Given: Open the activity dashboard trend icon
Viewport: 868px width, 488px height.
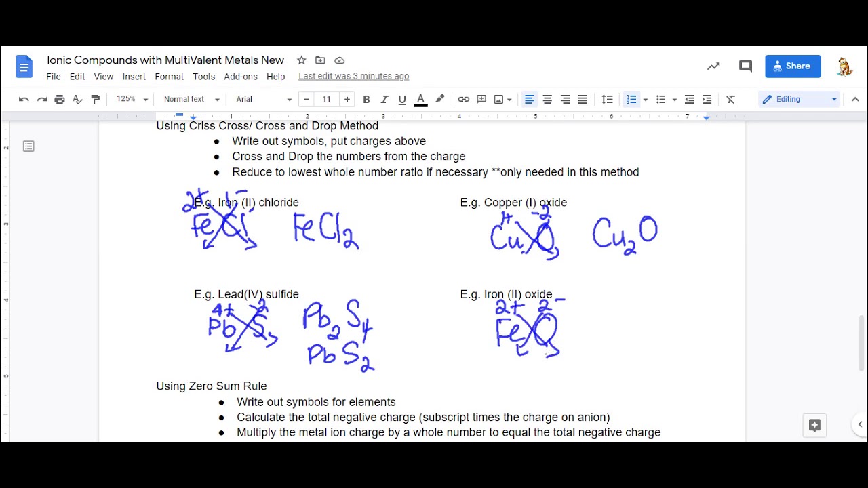Looking at the screenshot, I should coord(713,66).
